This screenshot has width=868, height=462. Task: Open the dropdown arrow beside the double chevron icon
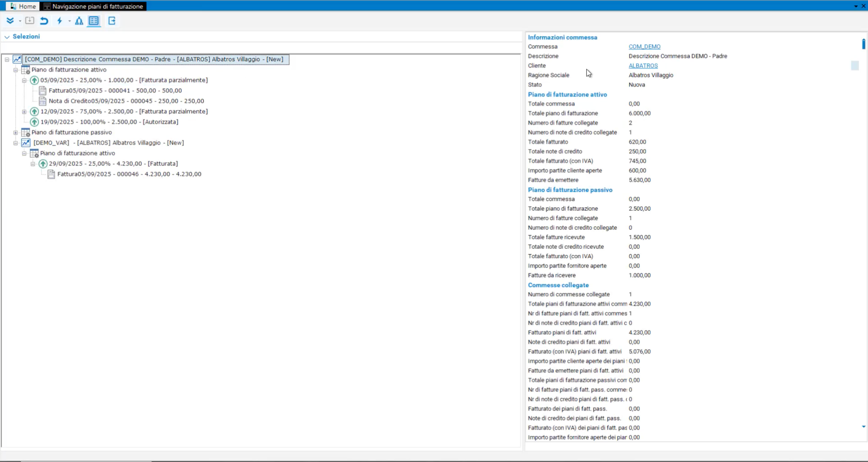pyautogui.click(x=20, y=21)
